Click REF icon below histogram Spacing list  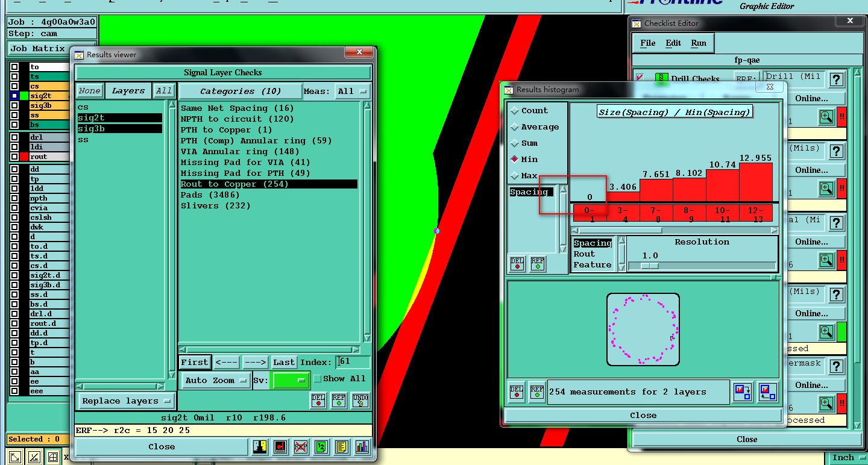[538, 264]
